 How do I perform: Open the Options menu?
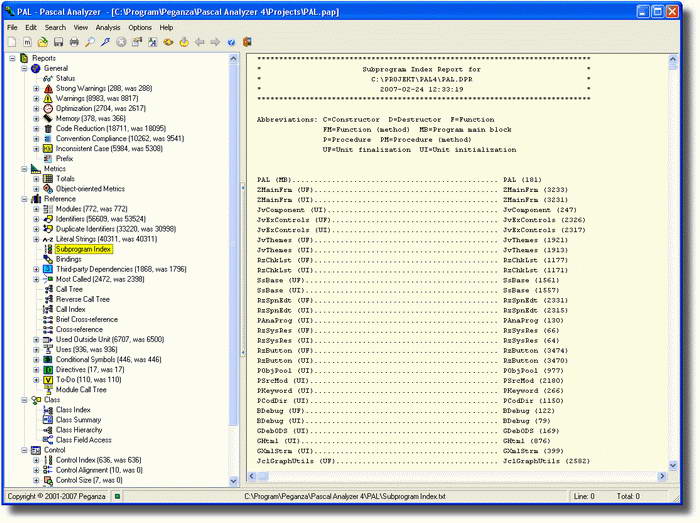tap(140, 27)
